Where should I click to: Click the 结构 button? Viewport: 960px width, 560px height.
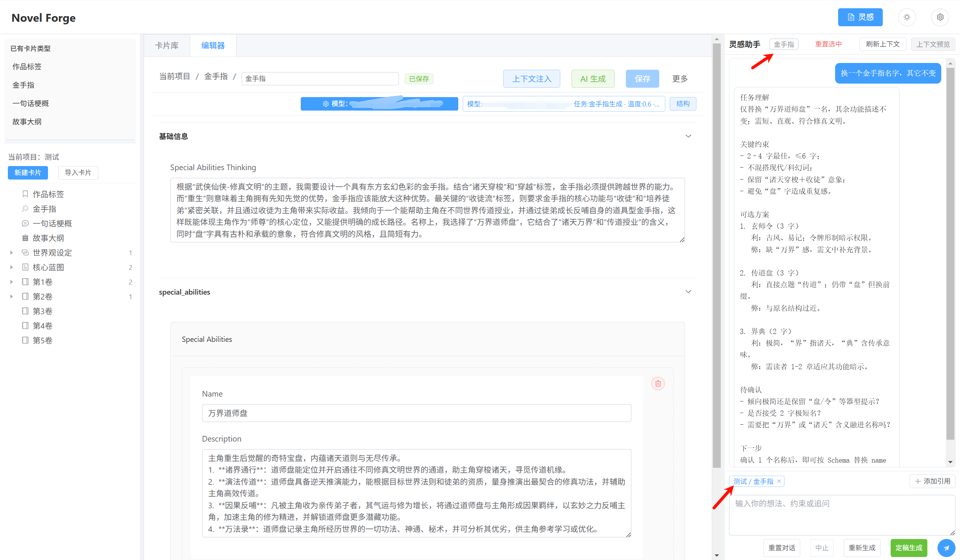682,104
